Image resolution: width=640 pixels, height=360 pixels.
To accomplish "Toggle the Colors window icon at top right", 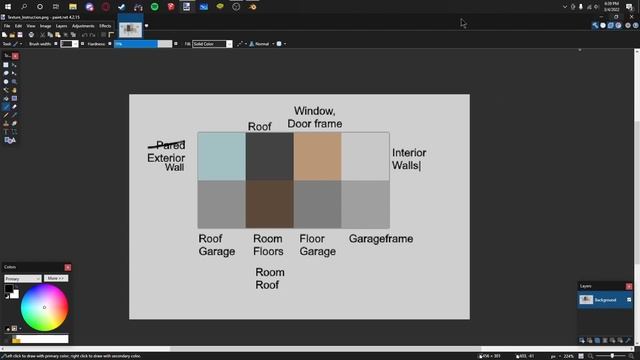I will pos(618,25).
